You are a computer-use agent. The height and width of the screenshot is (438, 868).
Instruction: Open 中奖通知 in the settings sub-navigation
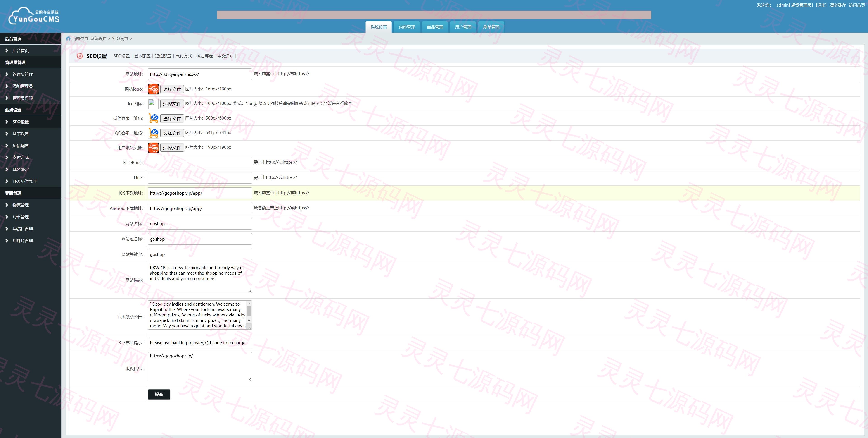click(x=225, y=56)
